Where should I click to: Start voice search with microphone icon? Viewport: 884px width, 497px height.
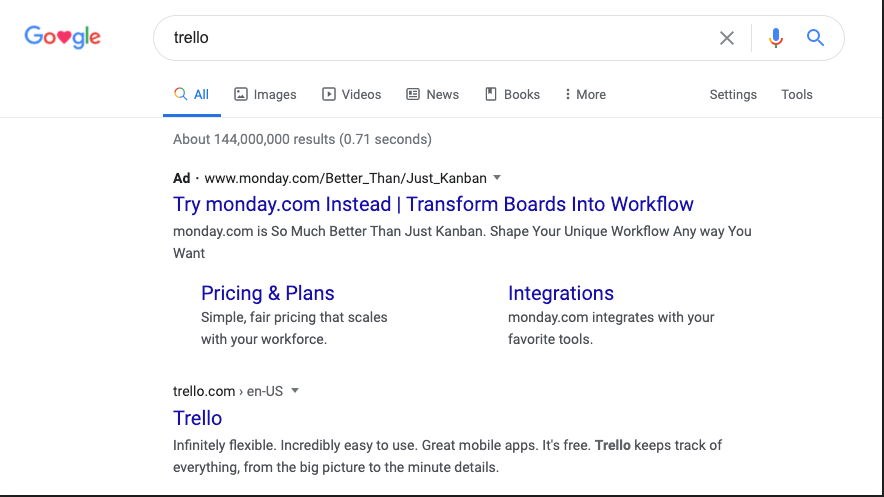pyautogui.click(x=776, y=38)
